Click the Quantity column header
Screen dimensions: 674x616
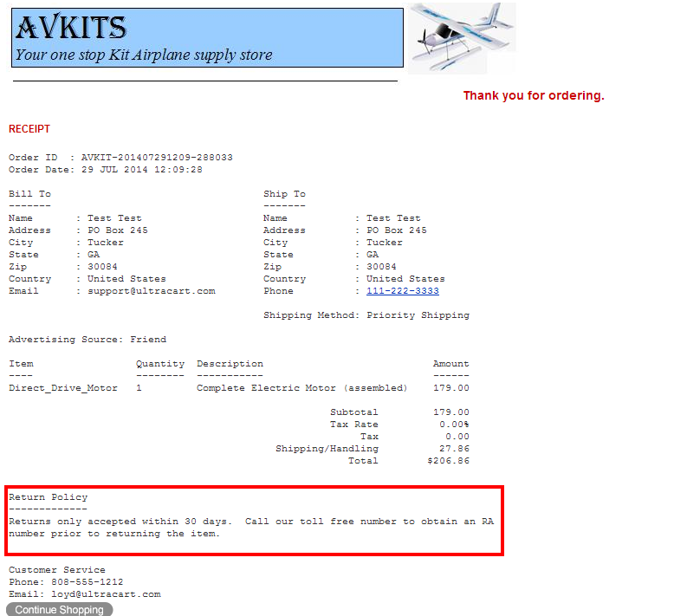(160, 364)
